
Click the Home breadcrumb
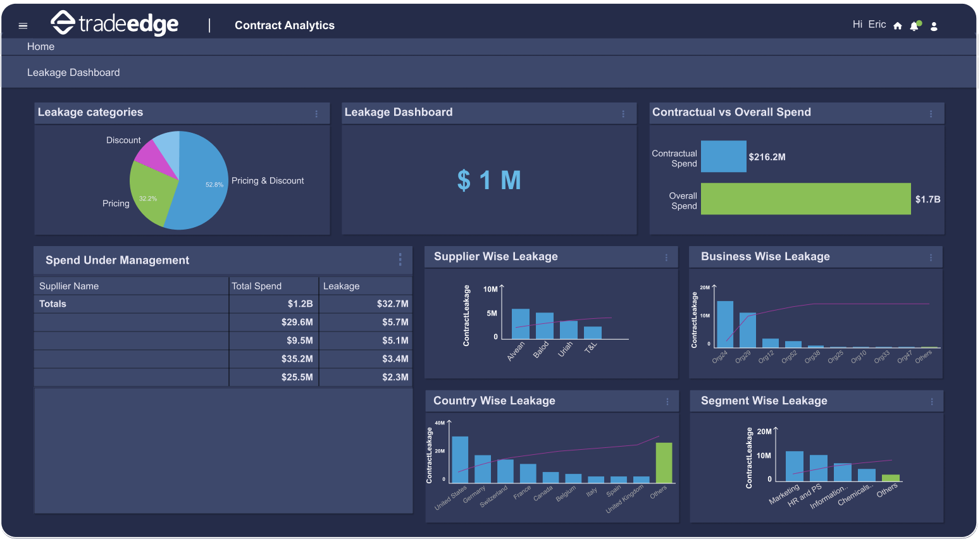(40, 47)
